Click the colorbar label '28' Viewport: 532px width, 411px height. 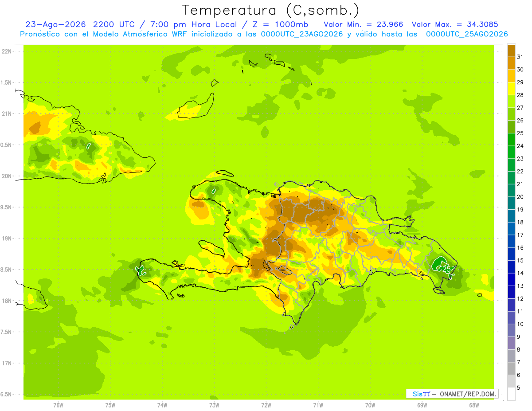coord(520,95)
